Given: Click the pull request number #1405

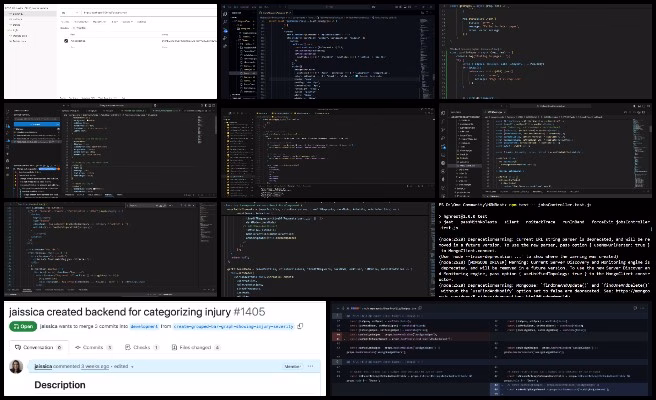Looking at the screenshot, I should (249, 312).
